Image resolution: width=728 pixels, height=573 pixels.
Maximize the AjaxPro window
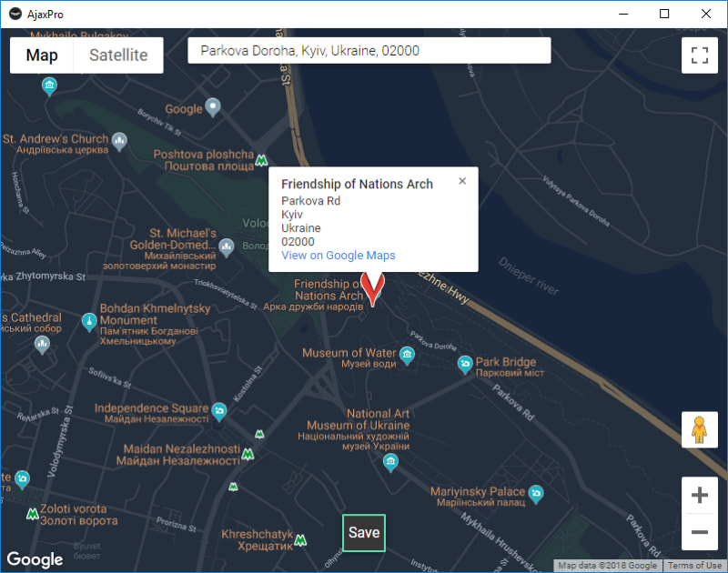pos(664,14)
